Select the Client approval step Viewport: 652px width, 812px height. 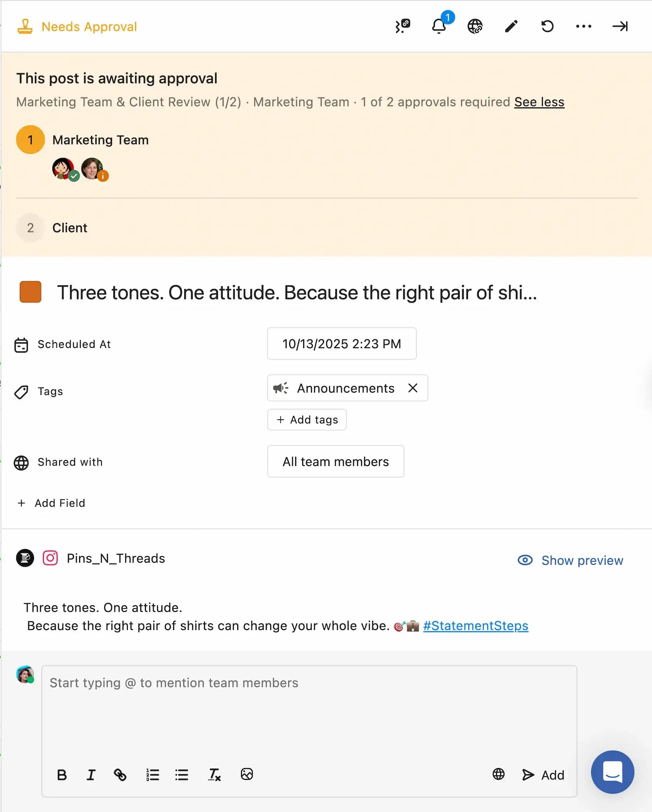pos(70,228)
